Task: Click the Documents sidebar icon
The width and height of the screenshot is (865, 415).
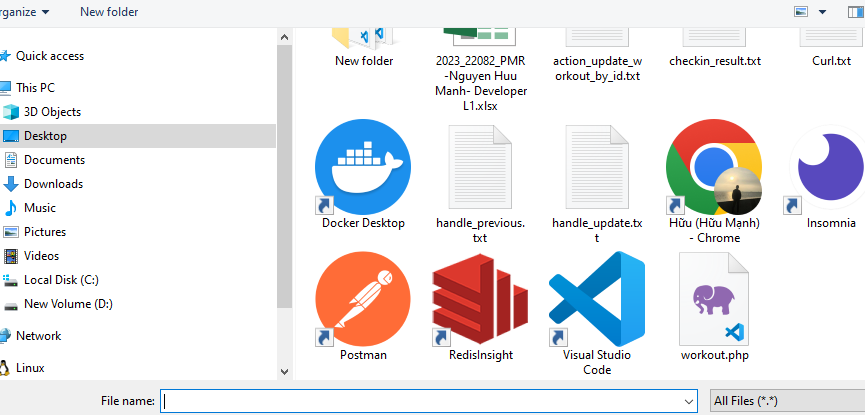Action: (x=11, y=160)
